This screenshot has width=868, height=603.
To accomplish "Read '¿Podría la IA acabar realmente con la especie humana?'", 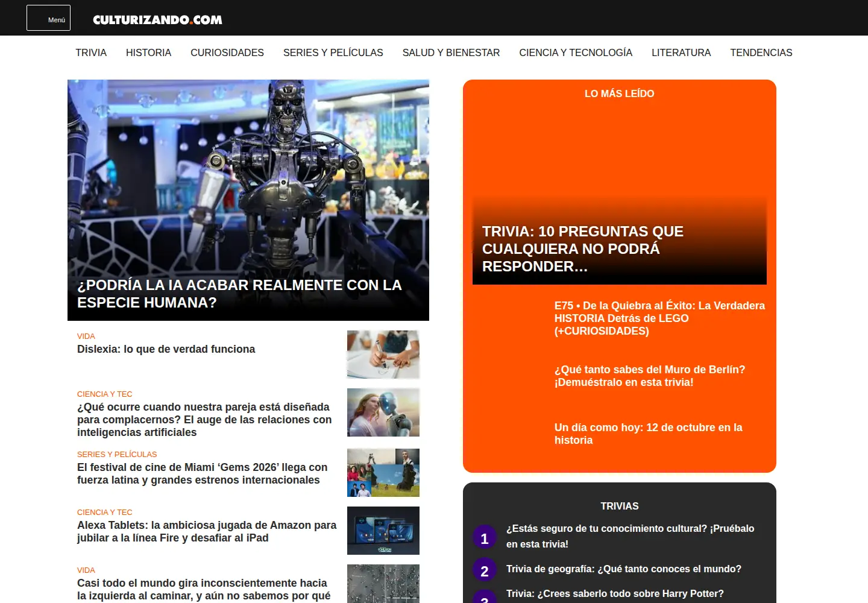I will 239,294.
